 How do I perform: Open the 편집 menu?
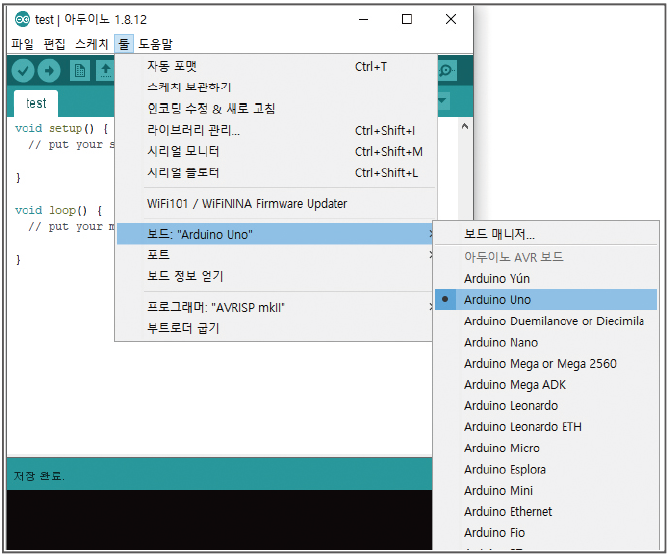pos(54,44)
